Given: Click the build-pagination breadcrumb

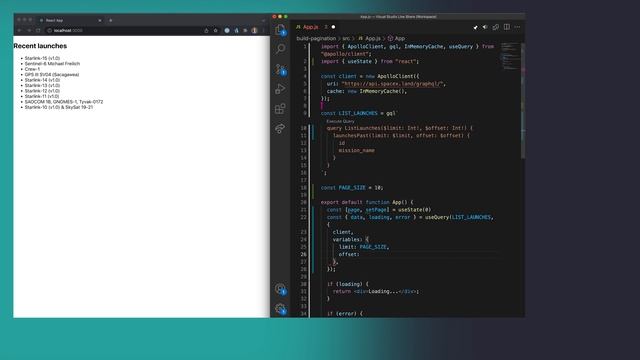Looking at the screenshot, I should pos(316,38).
